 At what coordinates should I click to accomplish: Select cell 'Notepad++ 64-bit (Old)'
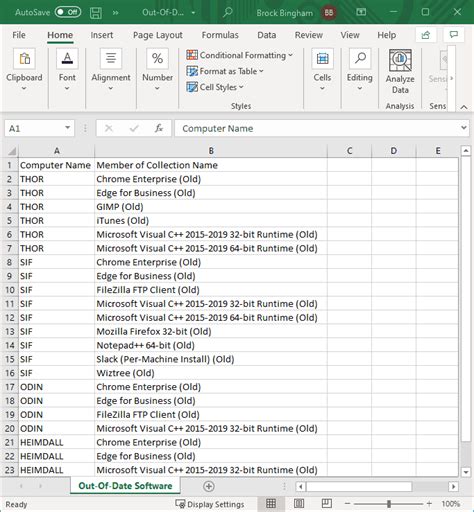[211, 345]
